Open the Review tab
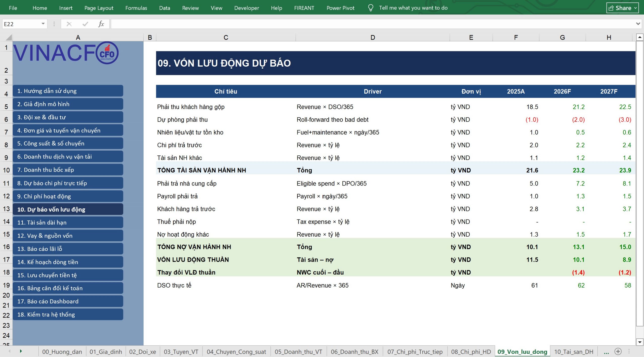Screen dimensions: 644x357 190,8
